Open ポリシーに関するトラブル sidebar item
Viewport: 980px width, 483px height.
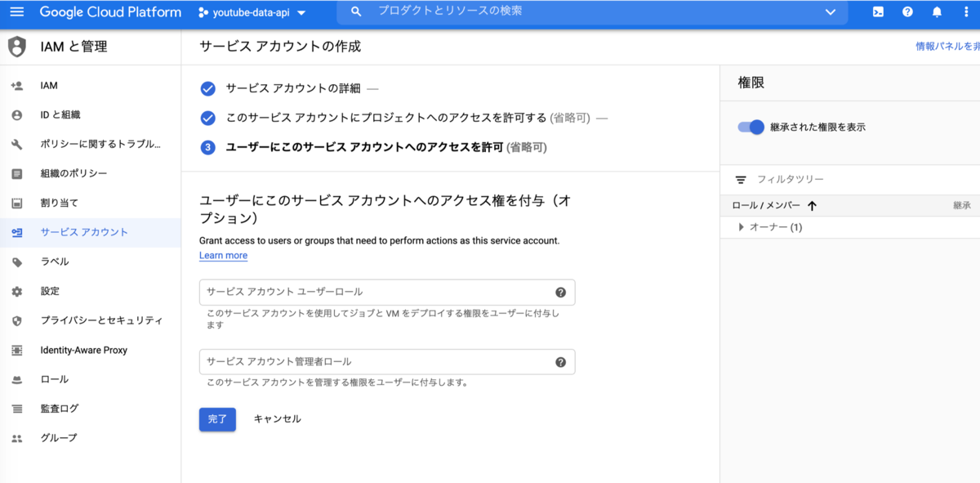pos(90,144)
